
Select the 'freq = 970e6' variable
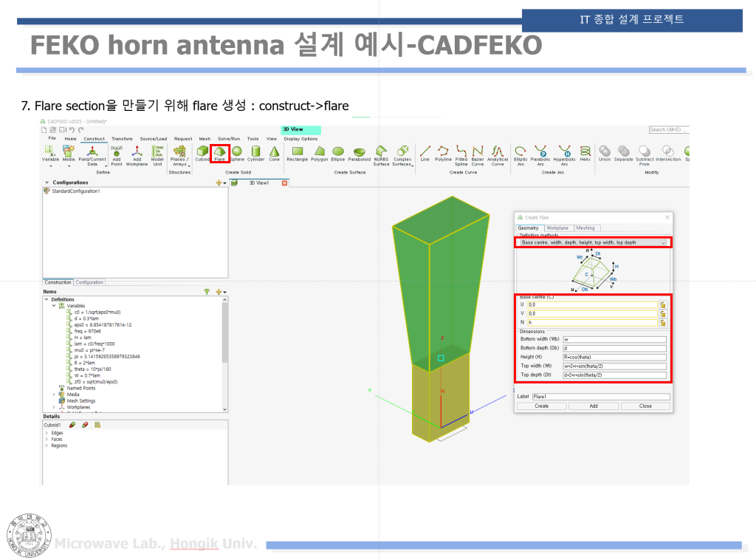coord(87,332)
